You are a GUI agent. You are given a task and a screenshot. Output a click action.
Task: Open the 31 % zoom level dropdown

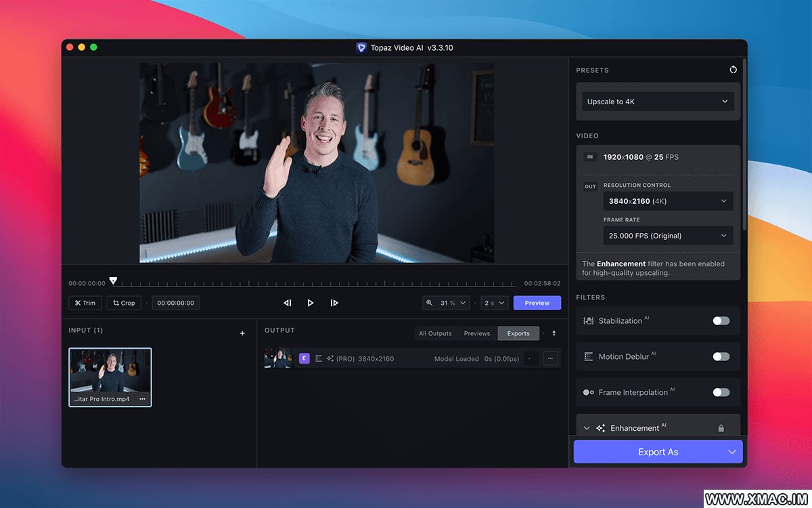point(453,303)
